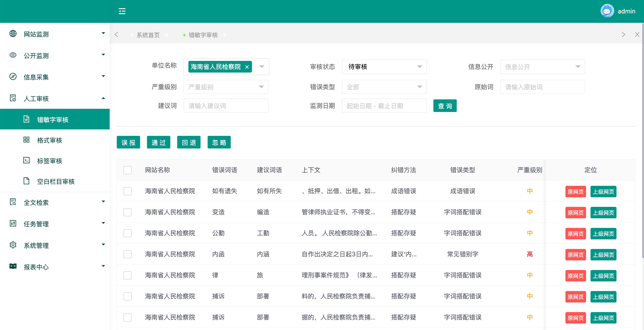Click the grid icon beside 格式审核
This screenshot has height=330, width=644.
coord(26,140)
